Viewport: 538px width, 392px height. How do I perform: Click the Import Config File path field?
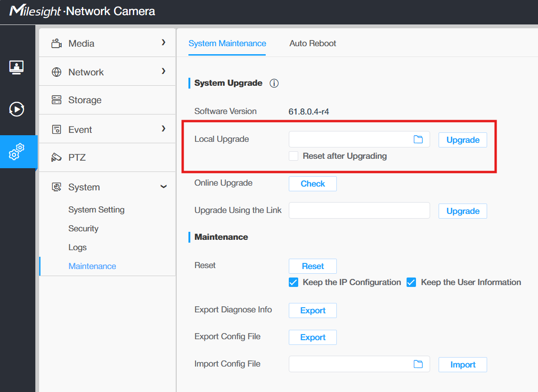[359, 364]
